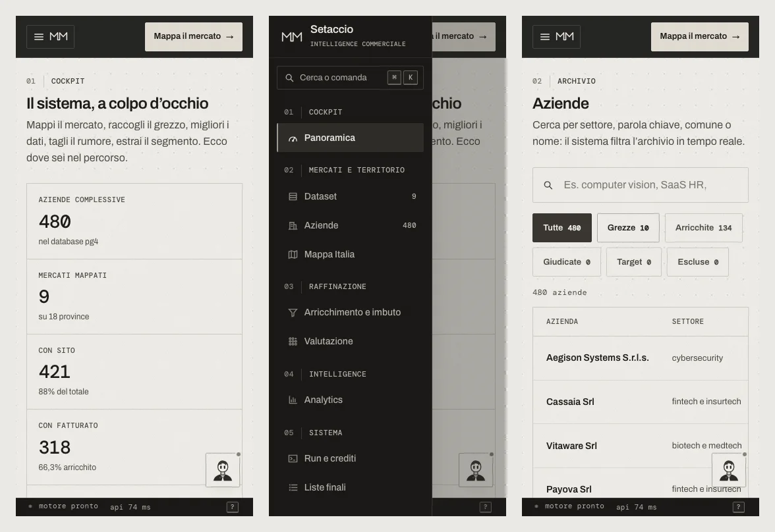775x532 pixels.
Task: Click help question icon on Aziende status bar
Action: pos(738,507)
